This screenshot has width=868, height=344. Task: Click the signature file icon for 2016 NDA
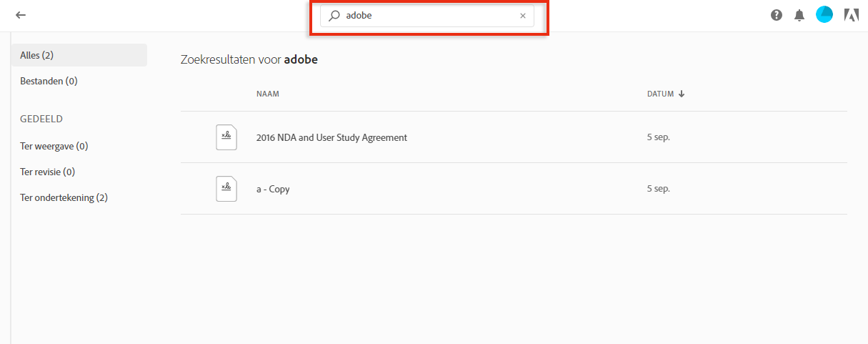[x=226, y=137]
